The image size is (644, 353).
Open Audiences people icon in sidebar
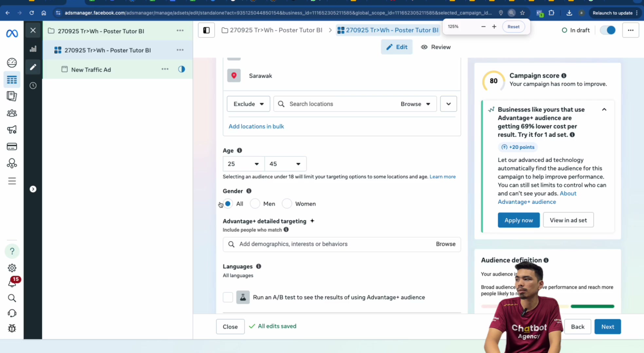pyautogui.click(x=12, y=113)
